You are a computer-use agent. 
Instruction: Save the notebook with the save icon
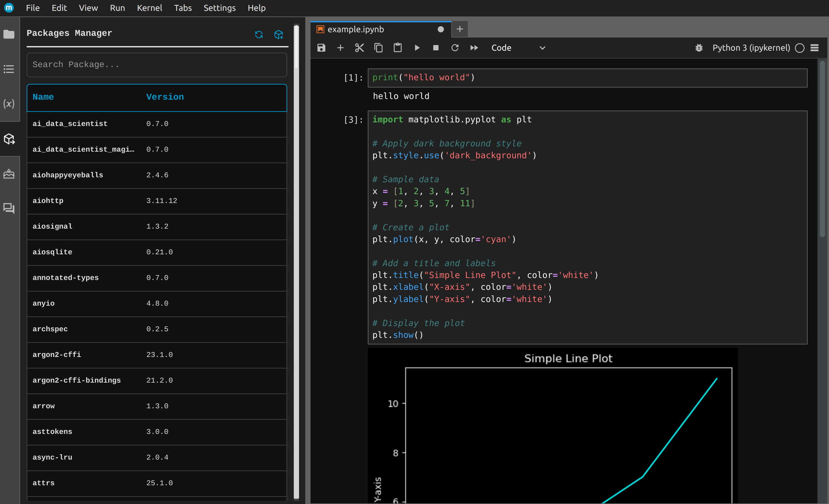click(321, 48)
